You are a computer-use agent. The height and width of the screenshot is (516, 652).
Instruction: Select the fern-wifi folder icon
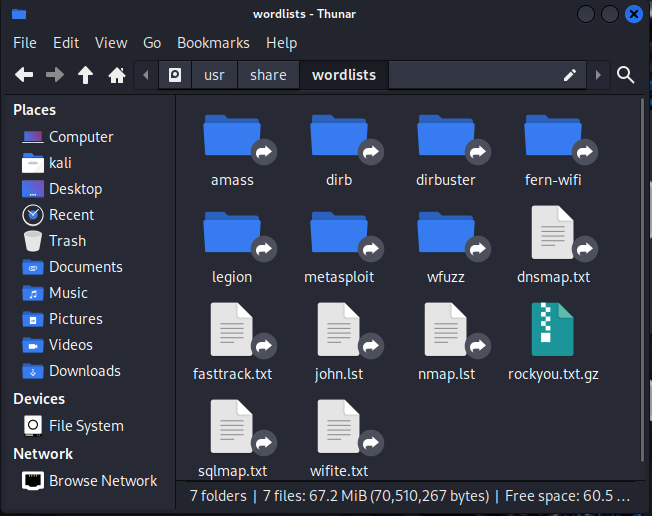pos(553,135)
